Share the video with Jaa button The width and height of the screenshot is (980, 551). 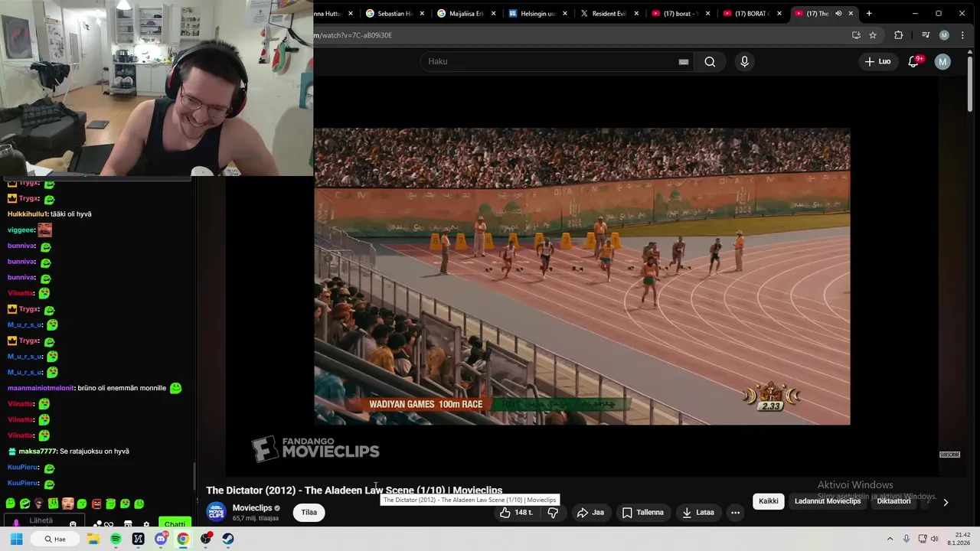pyautogui.click(x=590, y=513)
